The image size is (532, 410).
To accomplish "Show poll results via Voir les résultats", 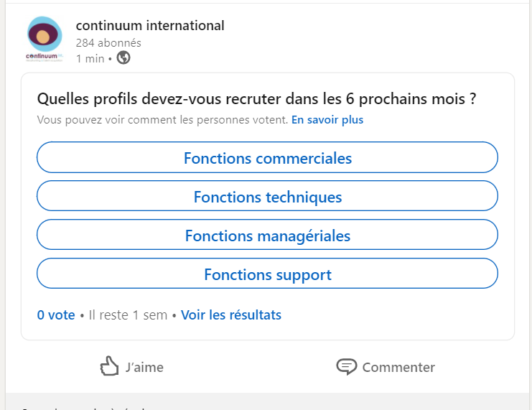I will [230, 315].
